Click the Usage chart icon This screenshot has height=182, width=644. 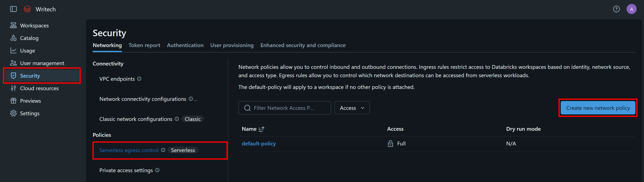pos(13,51)
